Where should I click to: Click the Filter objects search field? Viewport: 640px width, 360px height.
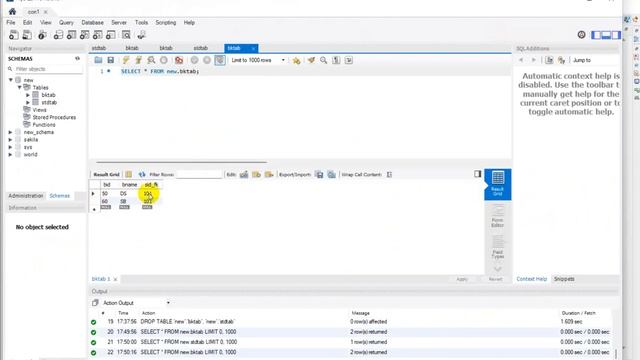[x=48, y=69]
